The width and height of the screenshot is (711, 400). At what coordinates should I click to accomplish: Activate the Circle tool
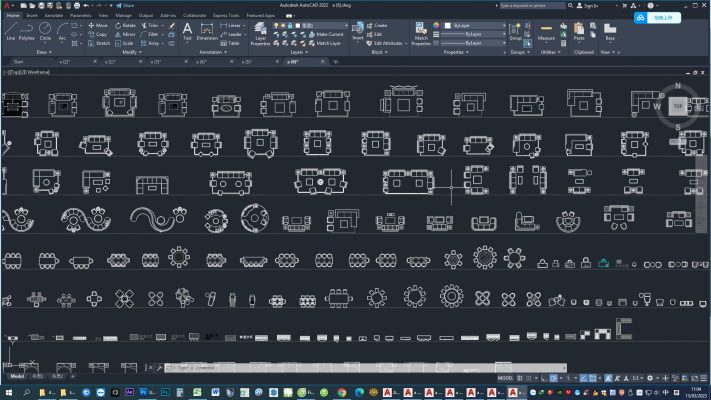(x=46, y=30)
